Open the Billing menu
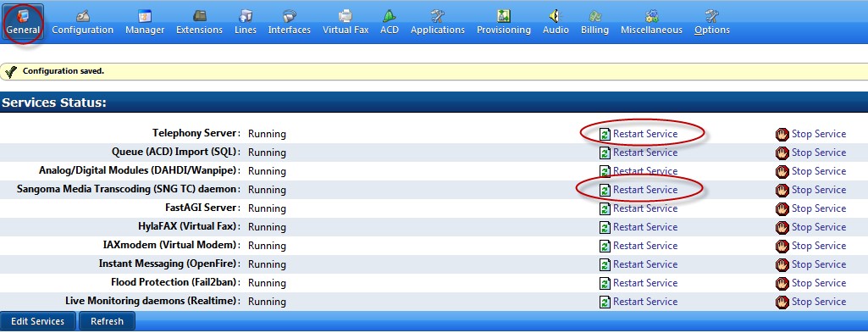The height and width of the screenshot is (333, 868). click(x=594, y=23)
